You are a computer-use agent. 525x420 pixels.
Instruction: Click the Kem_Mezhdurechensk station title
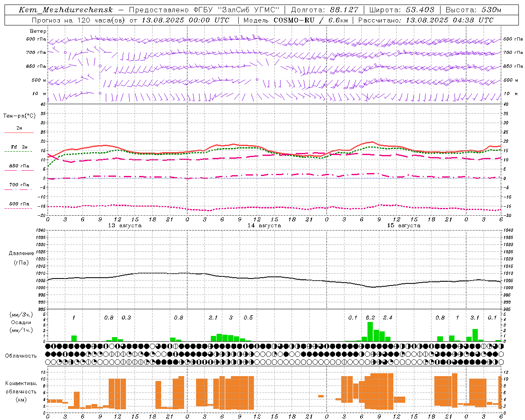(x=66, y=10)
